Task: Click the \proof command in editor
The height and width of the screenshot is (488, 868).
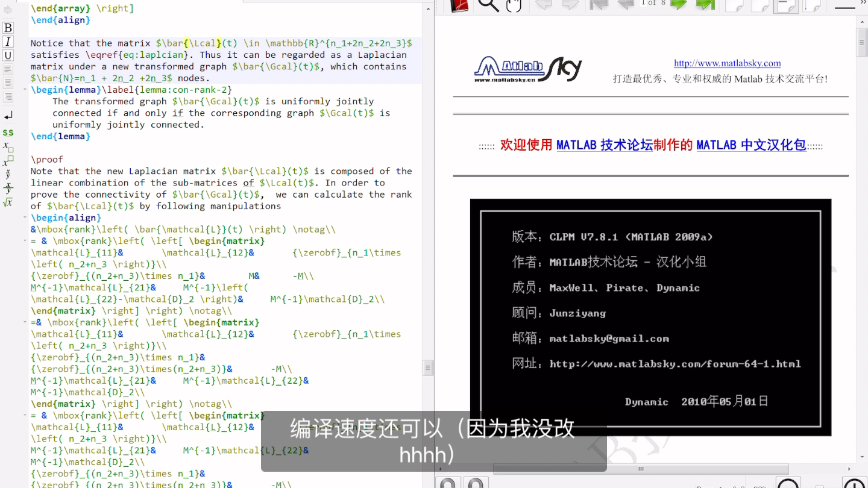Action: 47,160
